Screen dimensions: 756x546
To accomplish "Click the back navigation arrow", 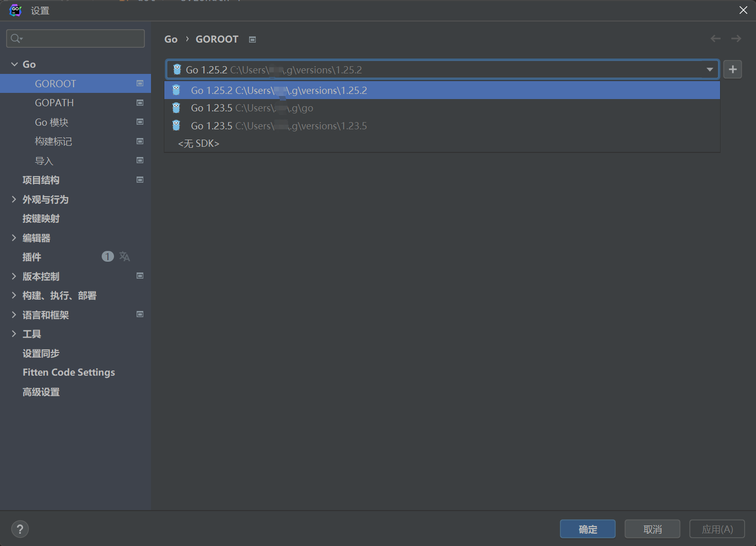I will pos(715,39).
